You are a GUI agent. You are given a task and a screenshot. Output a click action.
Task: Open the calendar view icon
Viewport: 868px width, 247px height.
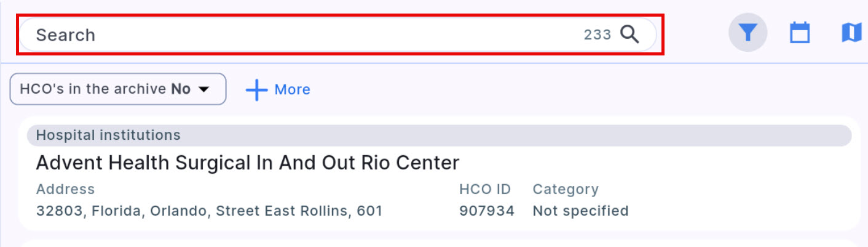(x=799, y=33)
